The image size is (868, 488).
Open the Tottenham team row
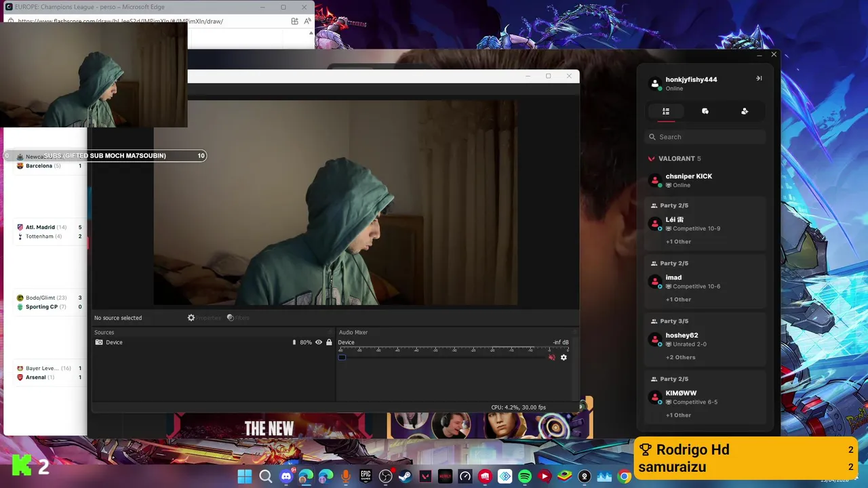(50, 236)
